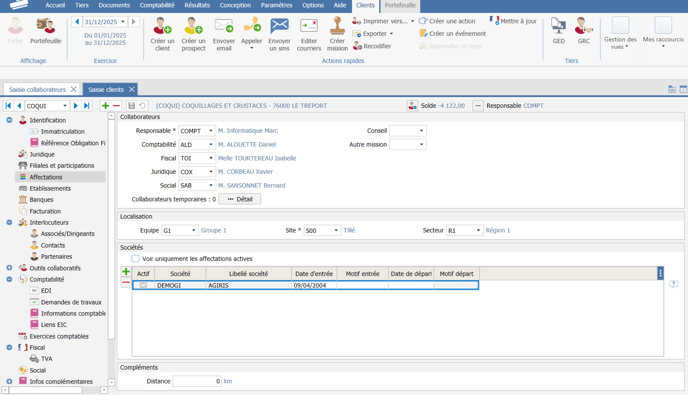Open the Documents menu

114,5
